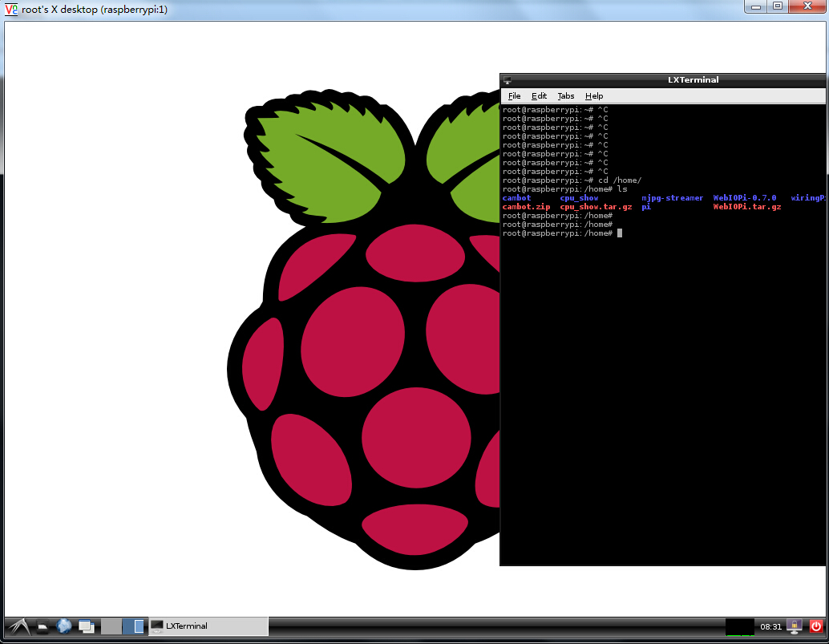Open the Tabs menu in LXTerminal
829x644 pixels.
click(566, 96)
